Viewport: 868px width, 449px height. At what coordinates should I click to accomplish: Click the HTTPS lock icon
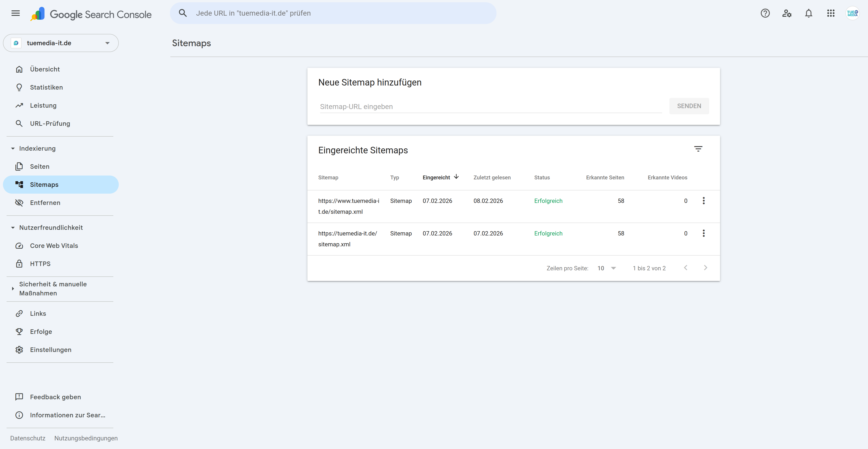click(19, 264)
